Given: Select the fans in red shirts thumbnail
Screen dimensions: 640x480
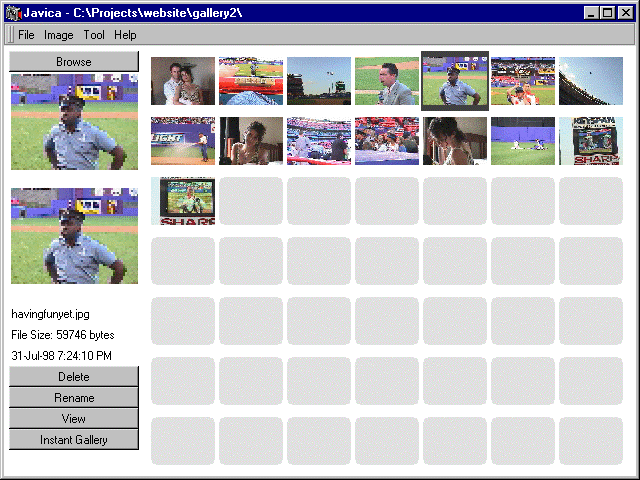Looking at the screenshot, I should point(523,81).
